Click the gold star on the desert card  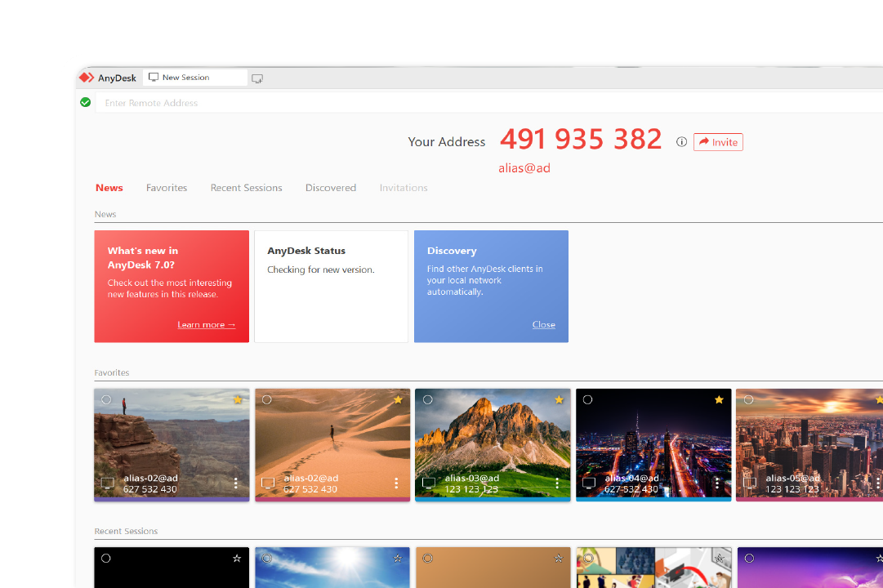pyautogui.click(x=398, y=400)
